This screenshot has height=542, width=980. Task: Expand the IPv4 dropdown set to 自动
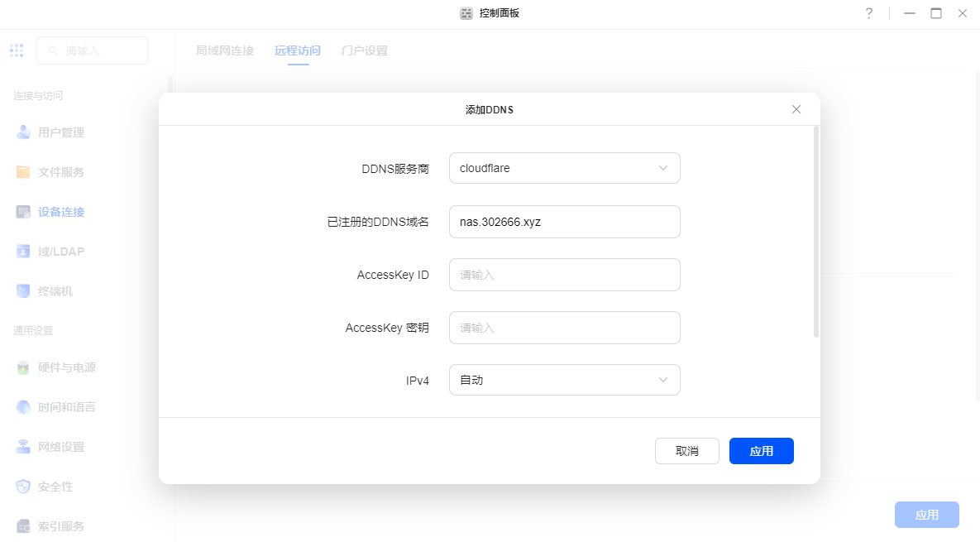tap(564, 380)
